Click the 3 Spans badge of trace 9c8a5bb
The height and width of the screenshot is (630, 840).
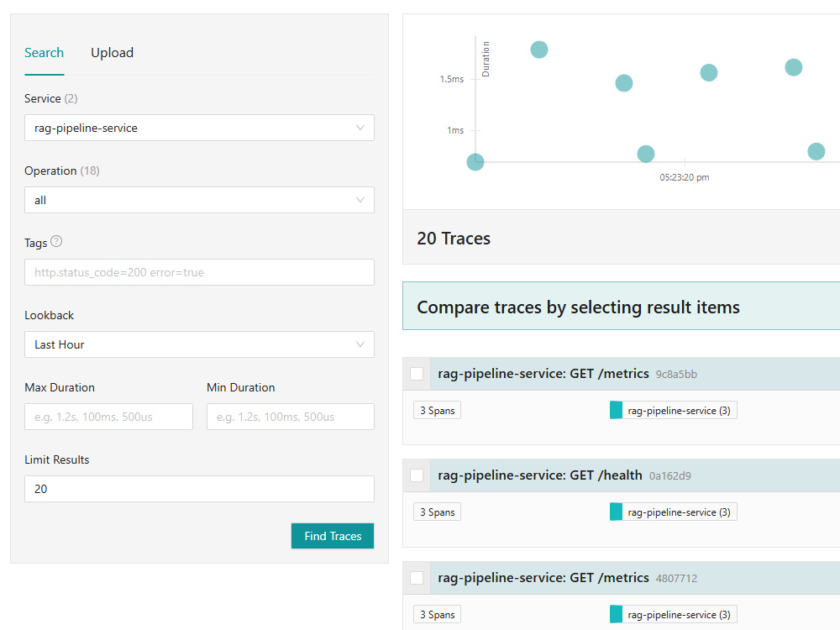[437, 411]
